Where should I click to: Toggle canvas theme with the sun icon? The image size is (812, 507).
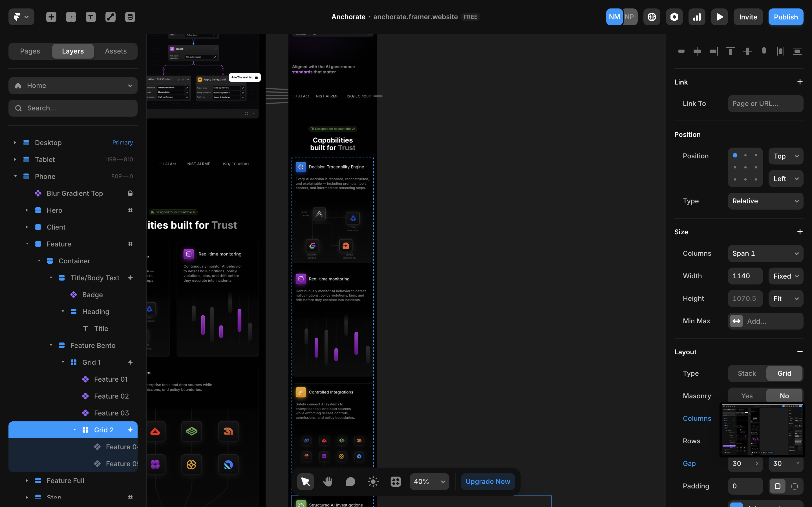click(x=372, y=481)
